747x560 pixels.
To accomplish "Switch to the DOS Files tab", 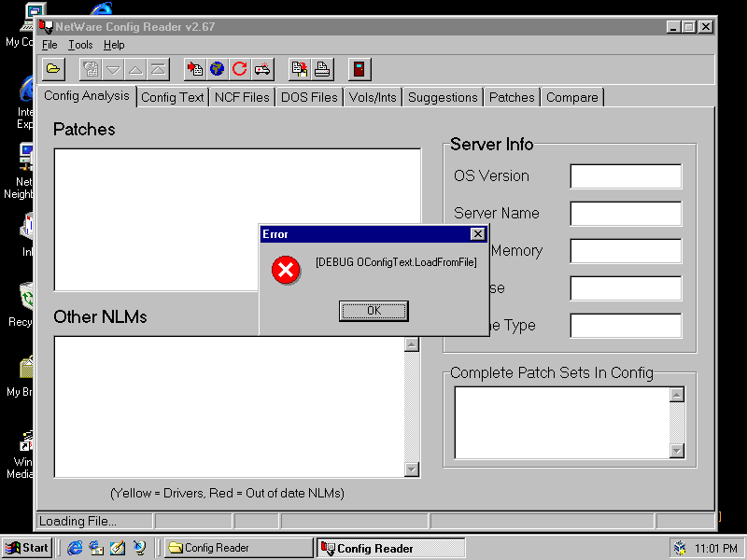I will pyautogui.click(x=309, y=98).
